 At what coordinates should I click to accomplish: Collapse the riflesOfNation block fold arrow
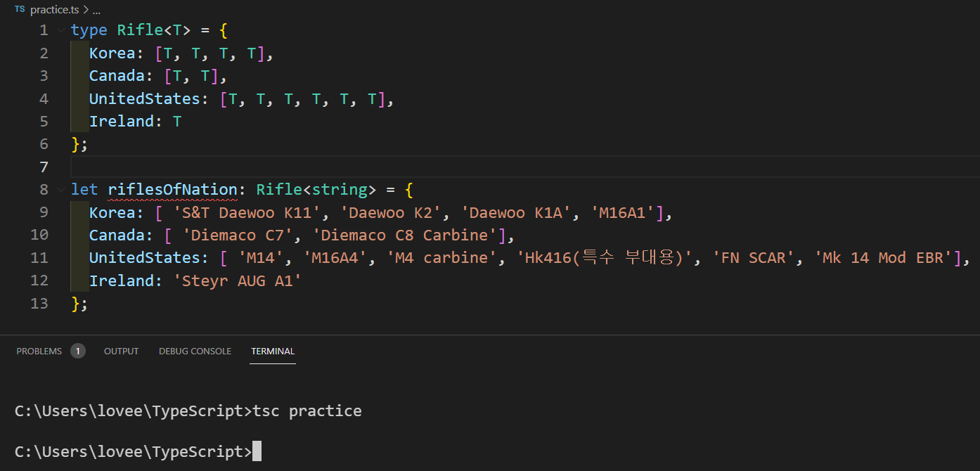point(62,190)
